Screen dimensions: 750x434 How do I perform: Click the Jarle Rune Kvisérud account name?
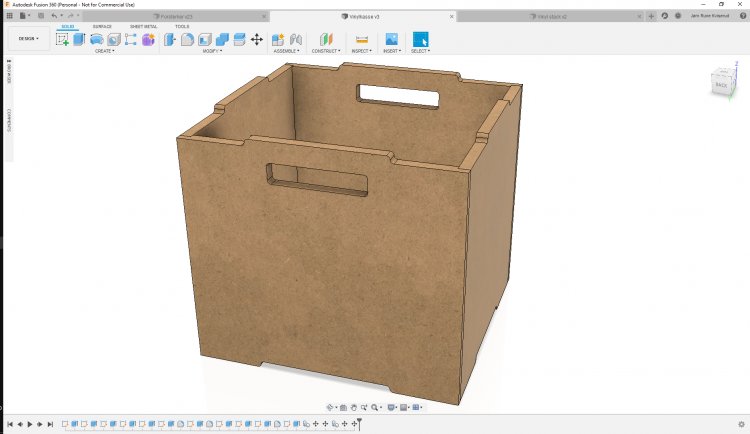pyautogui.click(x=710, y=16)
